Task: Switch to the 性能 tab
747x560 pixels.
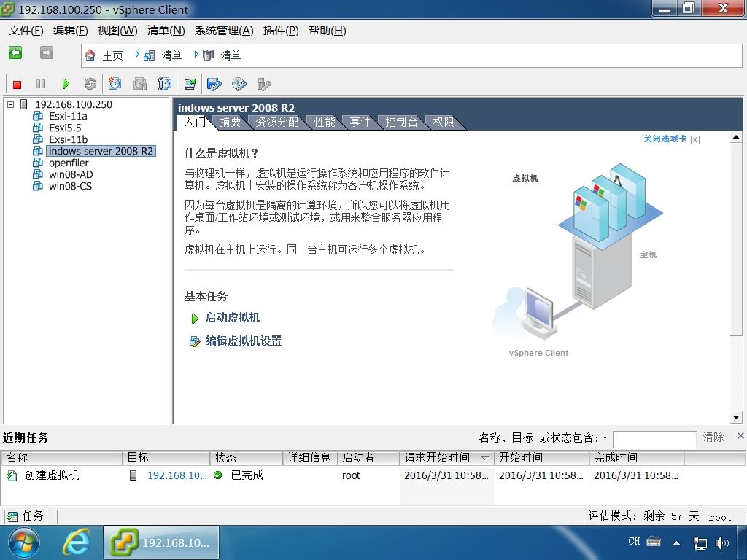Action: click(x=325, y=122)
